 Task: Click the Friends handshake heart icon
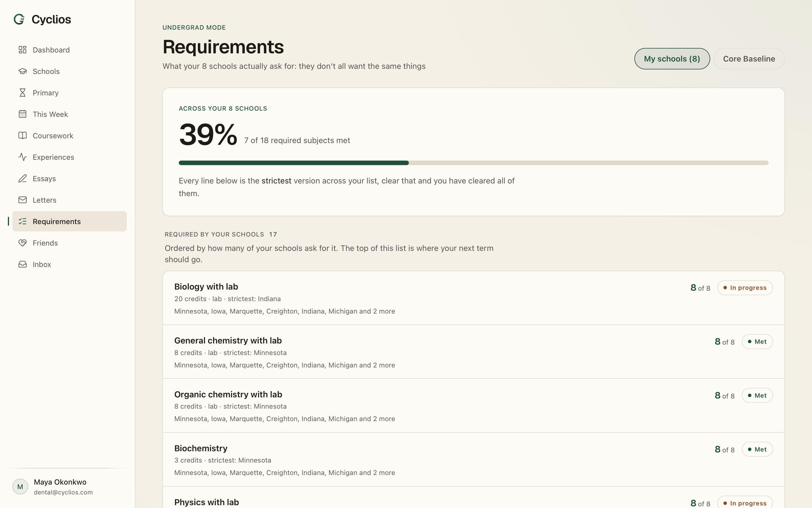click(x=23, y=243)
